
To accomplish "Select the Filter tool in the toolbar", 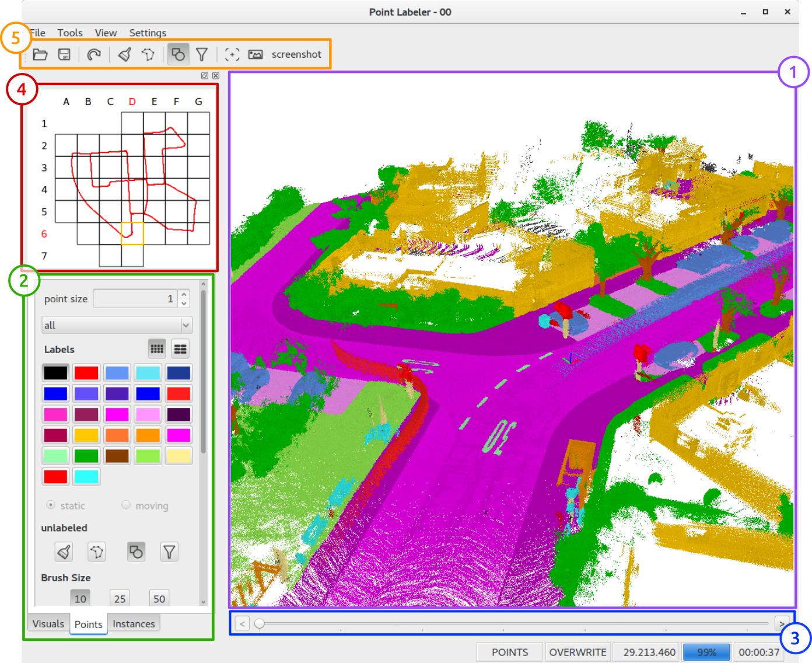I will [201, 54].
